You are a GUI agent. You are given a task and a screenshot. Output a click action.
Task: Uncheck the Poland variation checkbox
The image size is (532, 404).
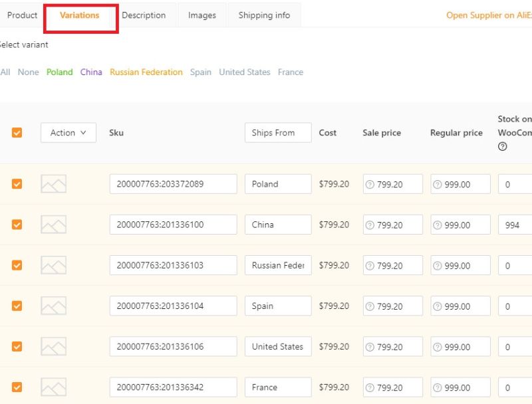tap(17, 184)
